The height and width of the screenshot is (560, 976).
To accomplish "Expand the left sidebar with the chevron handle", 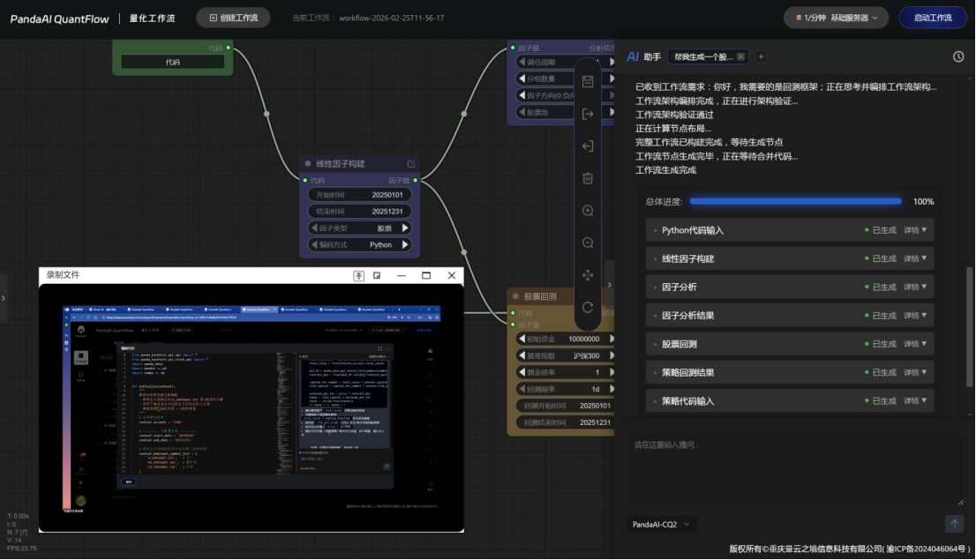I will tap(4, 298).
